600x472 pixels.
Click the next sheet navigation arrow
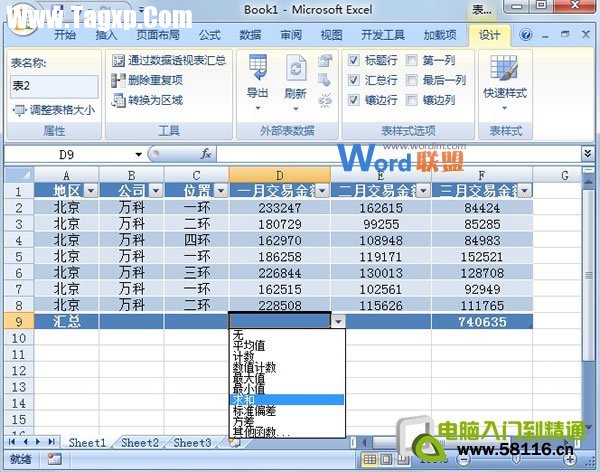38,442
